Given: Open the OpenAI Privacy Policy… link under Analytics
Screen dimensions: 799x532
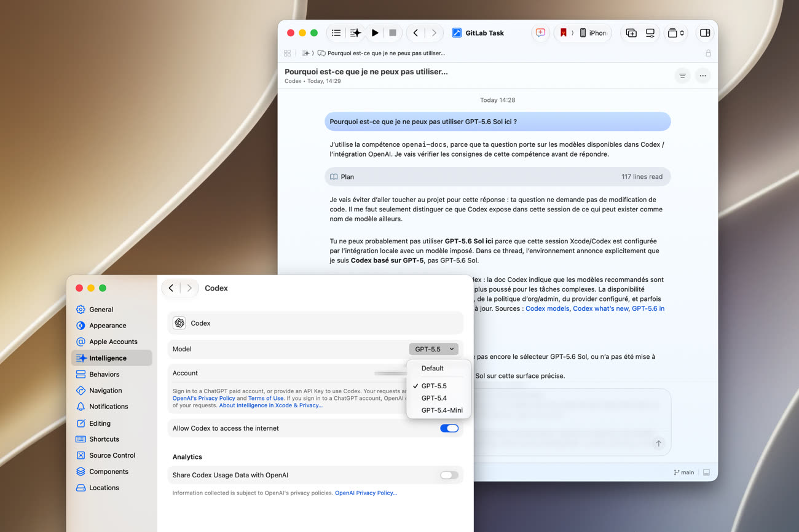Looking at the screenshot, I should point(366,493).
